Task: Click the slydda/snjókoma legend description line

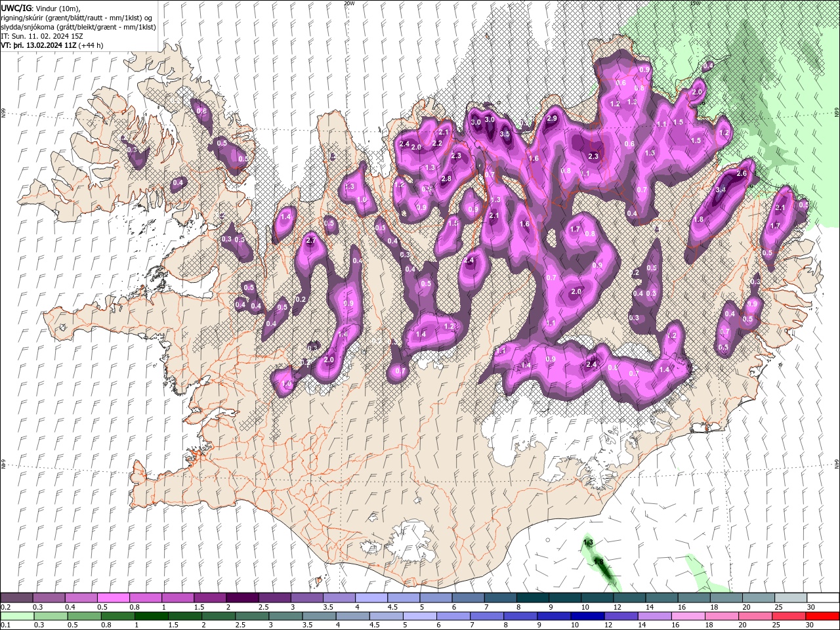Action: click(78, 27)
